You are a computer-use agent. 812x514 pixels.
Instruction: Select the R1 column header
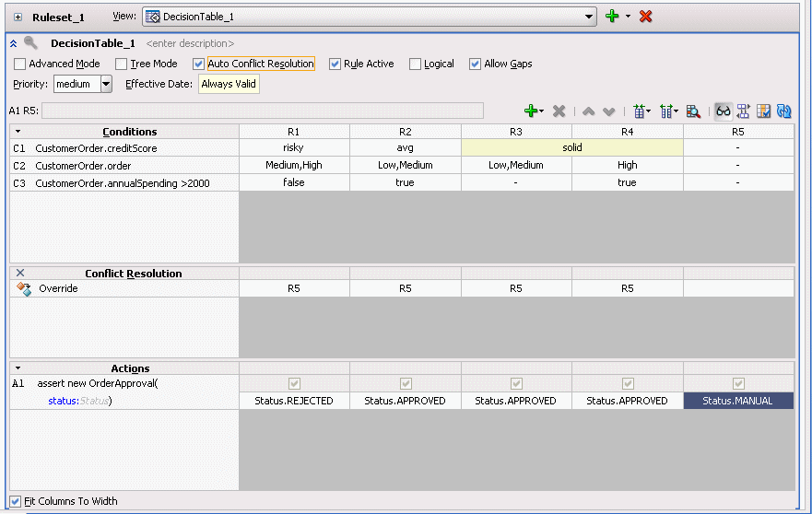[x=294, y=132]
